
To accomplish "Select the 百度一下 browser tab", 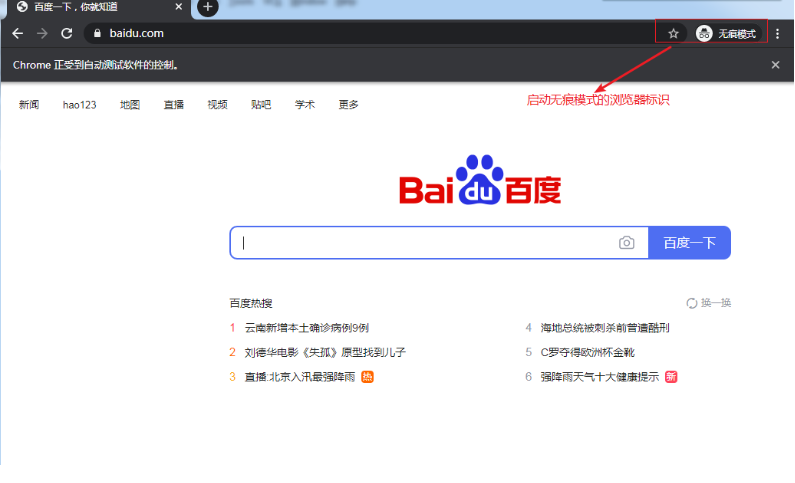I will point(96,7).
